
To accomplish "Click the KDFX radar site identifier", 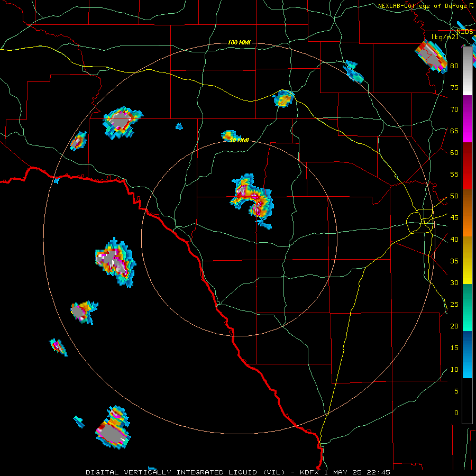I will (309, 472).
